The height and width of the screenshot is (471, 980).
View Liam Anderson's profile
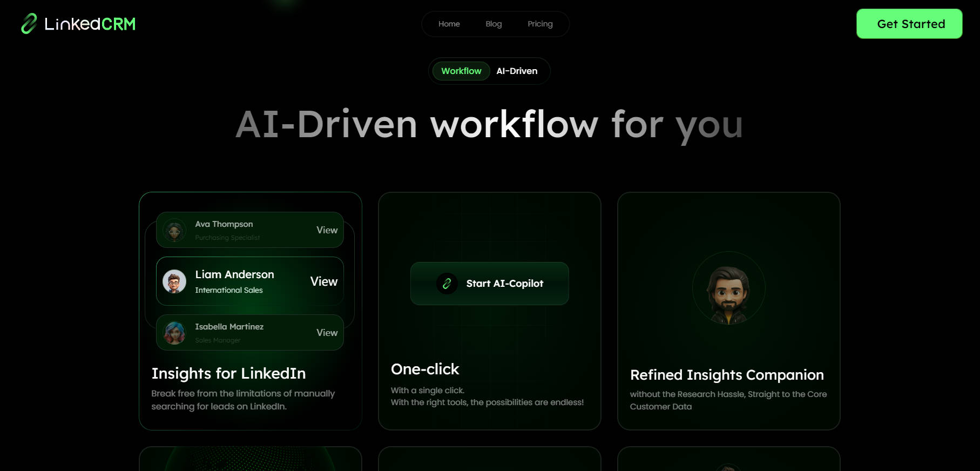(324, 281)
